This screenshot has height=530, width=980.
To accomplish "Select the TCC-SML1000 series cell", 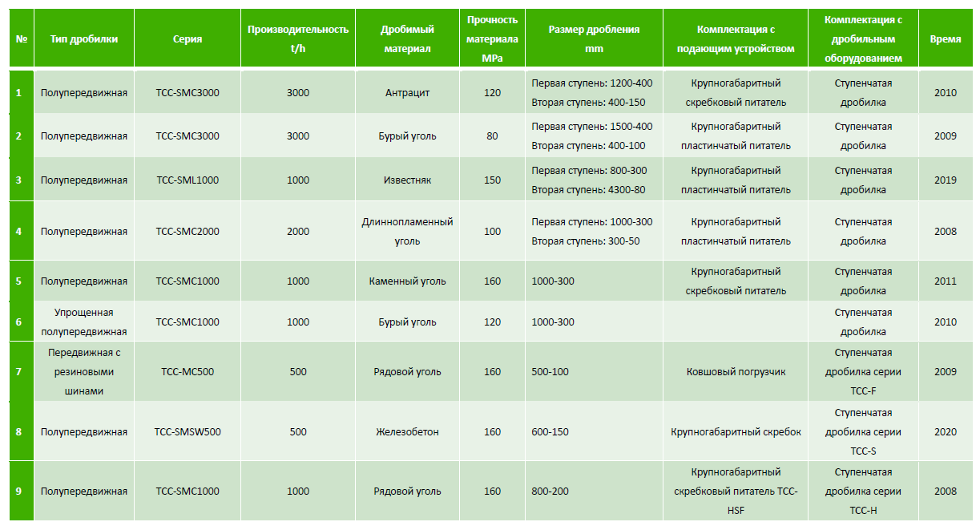I will pos(188,180).
